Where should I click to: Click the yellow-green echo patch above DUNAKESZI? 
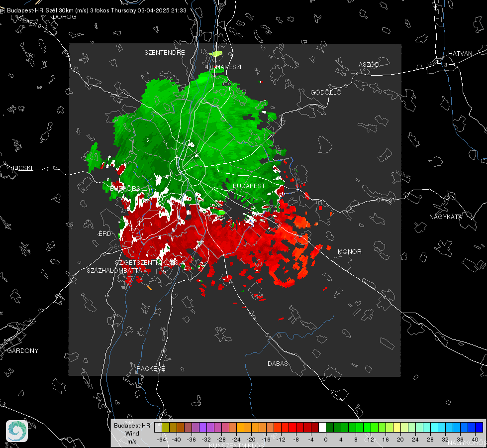(216, 54)
